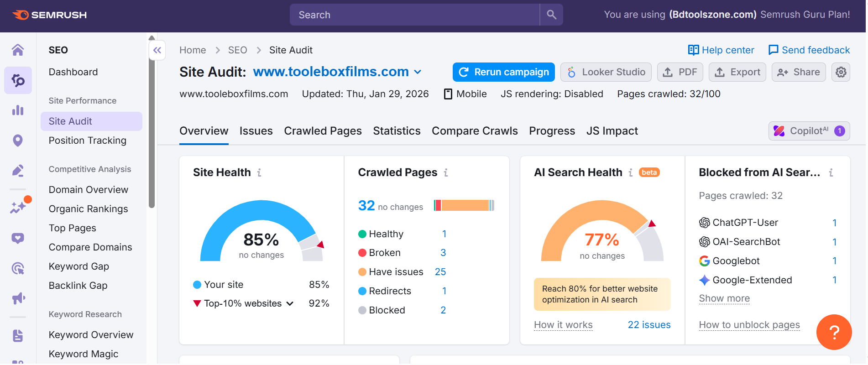Screen dimensions: 868x365
Task: Collapse sidebar with double-chevron button
Action: pyautogui.click(x=157, y=50)
